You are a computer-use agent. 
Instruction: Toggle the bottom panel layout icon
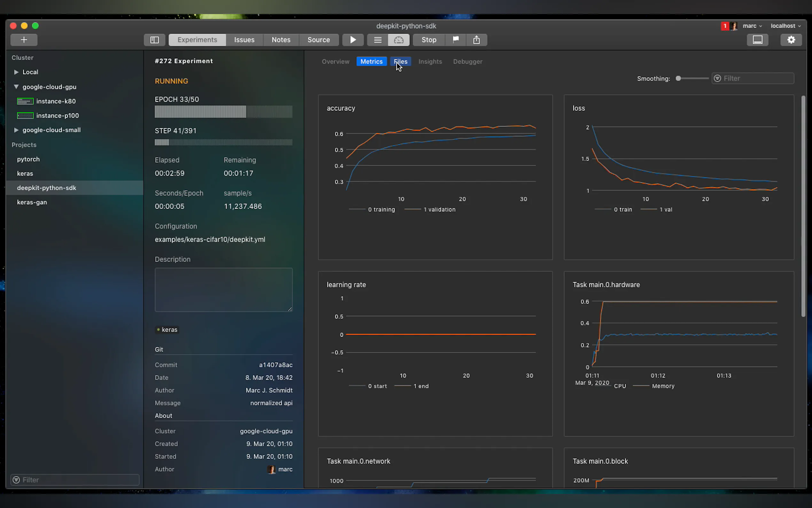coord(757,40)
